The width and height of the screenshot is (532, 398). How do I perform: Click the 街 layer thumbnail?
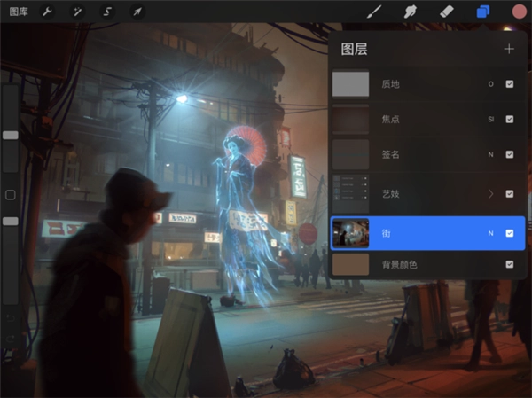tap(350, 233)
